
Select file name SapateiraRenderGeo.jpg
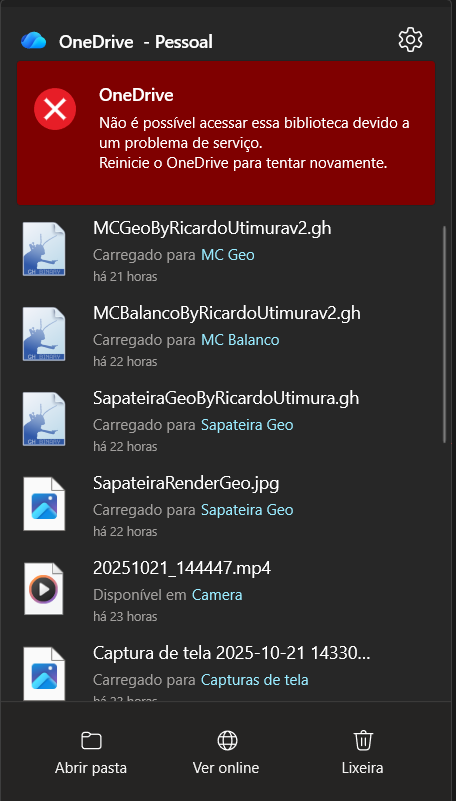point(186,483)
